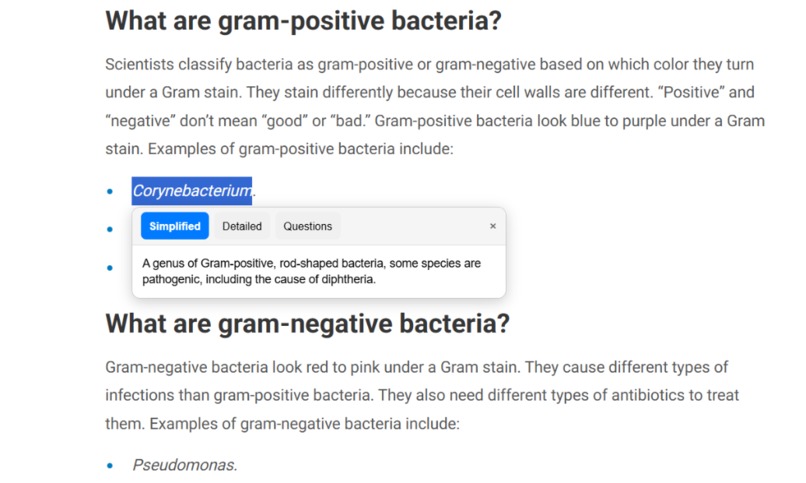The image size is (806, 483).
Task: Click the "What are gram-positive bacteria?" heading
Action: click(x=303, y=22)
